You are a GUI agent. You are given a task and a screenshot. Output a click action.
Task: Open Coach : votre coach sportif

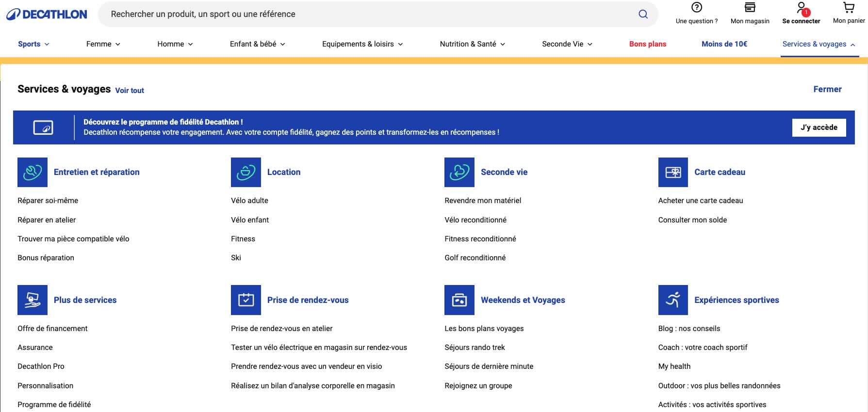pos(703,348)
